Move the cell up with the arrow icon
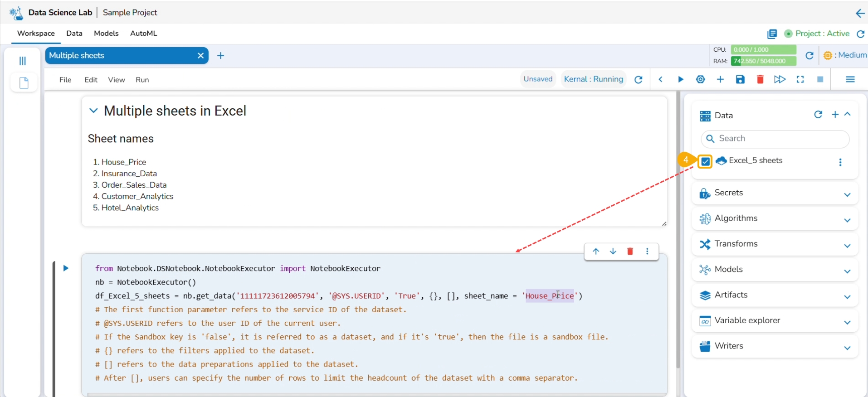Image resolution: width=868 pixels, height=397 pixels. pos(596,252)
